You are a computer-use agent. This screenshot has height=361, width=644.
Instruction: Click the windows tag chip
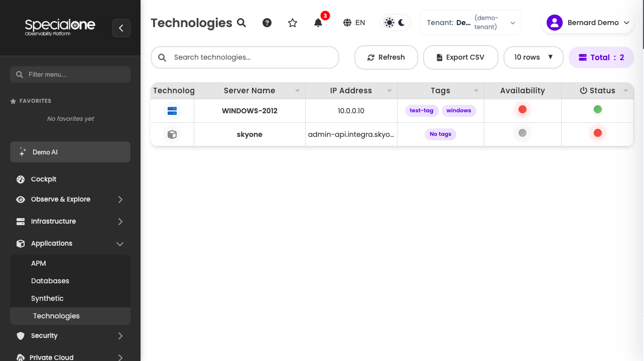[459, 110]
